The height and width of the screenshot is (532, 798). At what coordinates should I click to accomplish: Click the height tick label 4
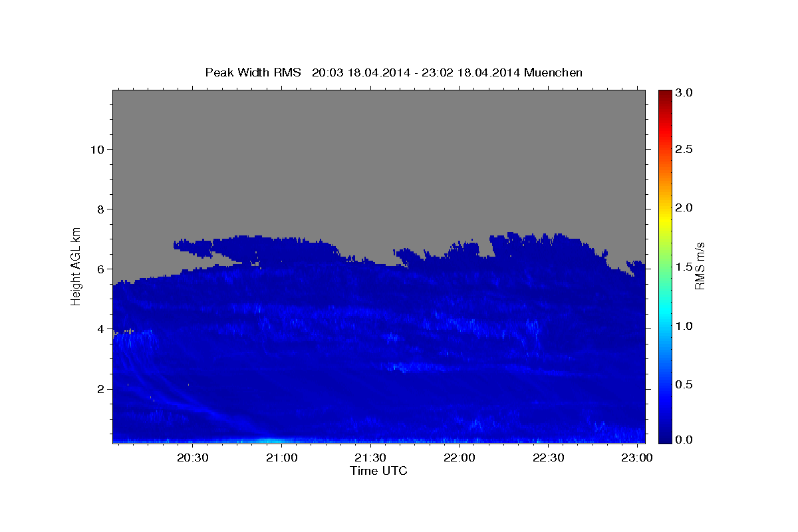click(x=101, y=329)
